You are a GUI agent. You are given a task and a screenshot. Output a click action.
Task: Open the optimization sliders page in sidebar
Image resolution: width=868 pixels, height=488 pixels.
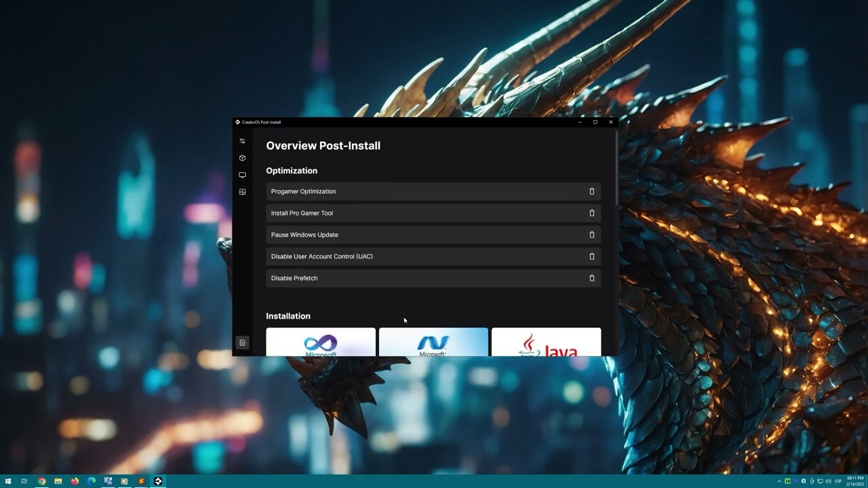tap(242, 141)
